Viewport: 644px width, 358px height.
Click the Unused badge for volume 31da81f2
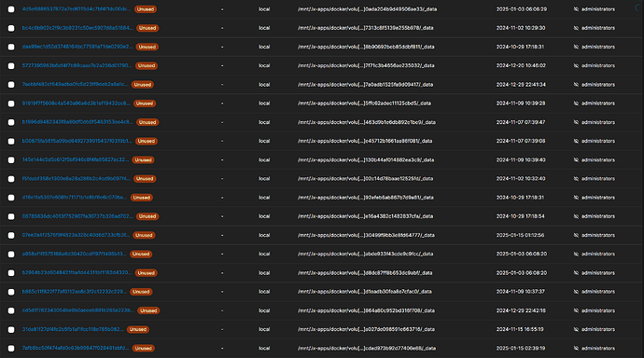click(x=137, y=329)
